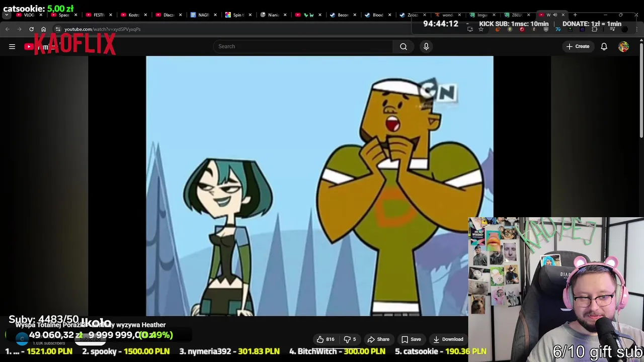Switch to the Spin tab
This screenshot has width=644, height=362.
pos(237,15)
